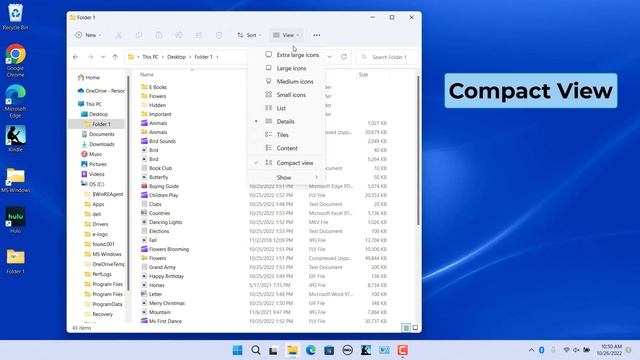Open Google Chrome desktop icon
Viewport: 640px width, 360px height.
pos(15,60)
